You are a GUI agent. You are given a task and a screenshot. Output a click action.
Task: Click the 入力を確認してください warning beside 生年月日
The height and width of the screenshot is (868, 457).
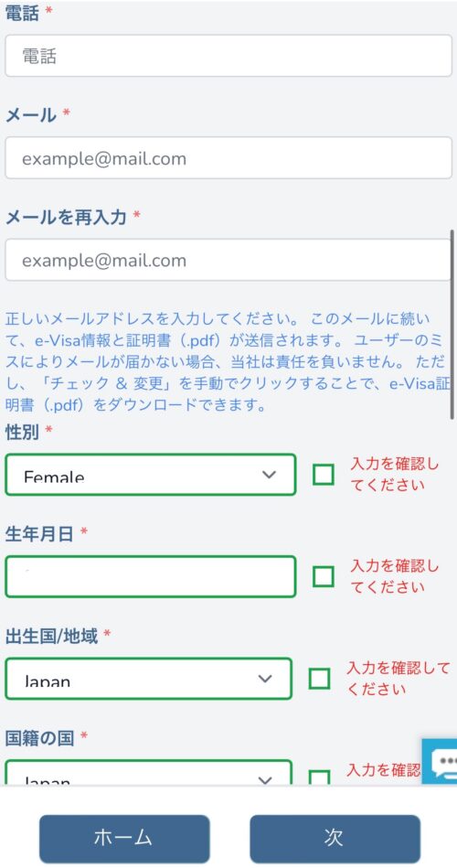click(395, 576)
